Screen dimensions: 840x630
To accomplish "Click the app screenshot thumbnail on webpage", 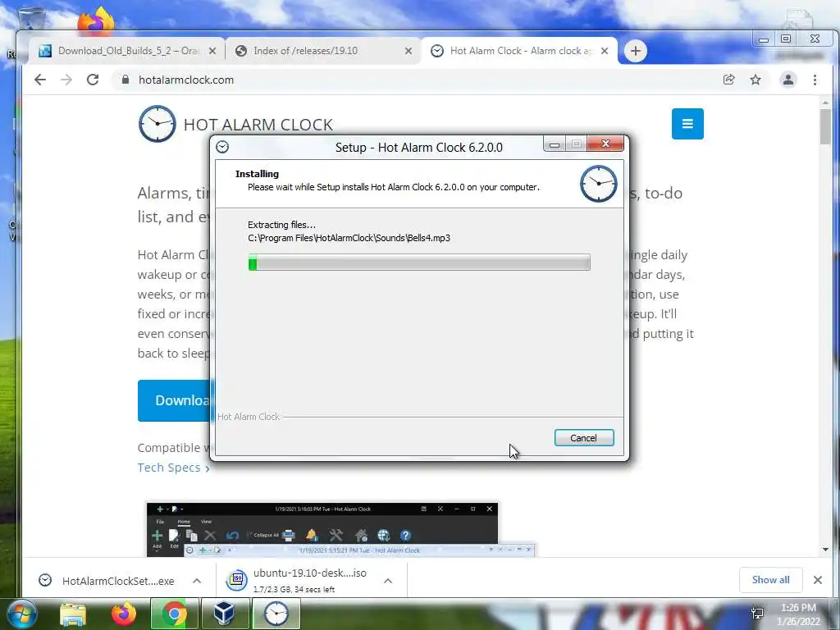I will [x=340, y=529].
